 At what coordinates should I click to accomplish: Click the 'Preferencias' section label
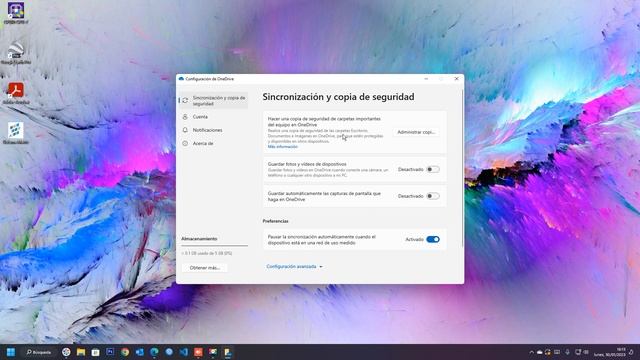276,221
